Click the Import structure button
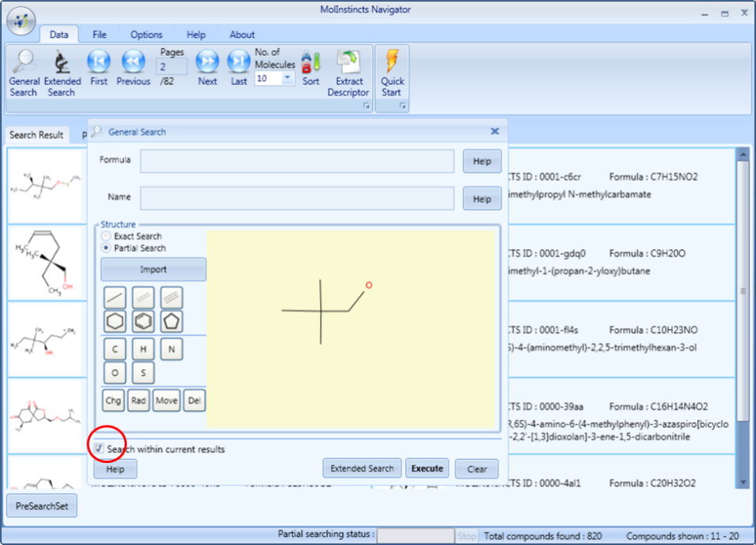This screenshot has width=756, height=545. pyautogui.click(x=153, y=269)
